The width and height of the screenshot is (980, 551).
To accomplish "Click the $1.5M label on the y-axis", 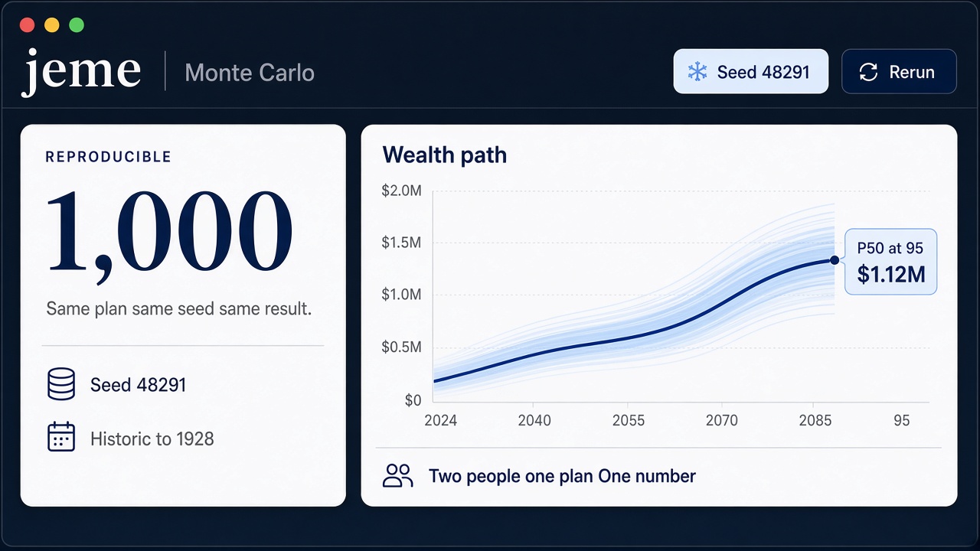I will pyautogui.click(x=401, y=243).
